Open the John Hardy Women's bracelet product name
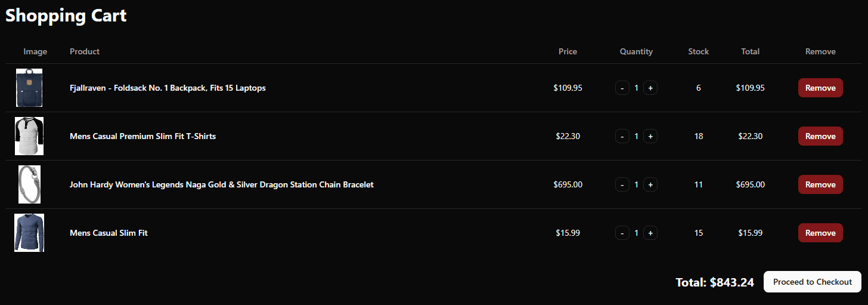This screenshot has width=868, height=305. click(x=221, y=184)
